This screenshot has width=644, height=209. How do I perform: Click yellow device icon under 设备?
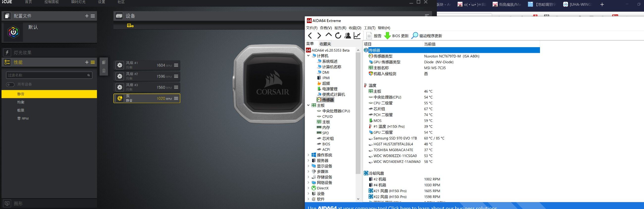130,25
